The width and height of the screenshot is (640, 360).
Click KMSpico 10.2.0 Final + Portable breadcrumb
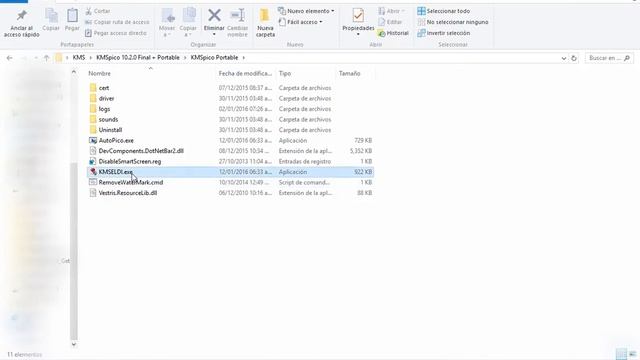coord(138,58)
